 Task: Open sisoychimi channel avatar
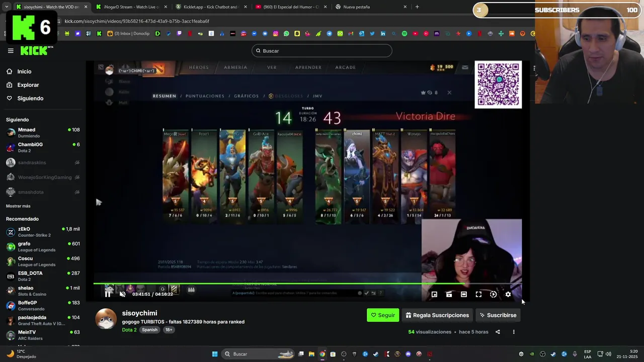click(x=106, y=319)
